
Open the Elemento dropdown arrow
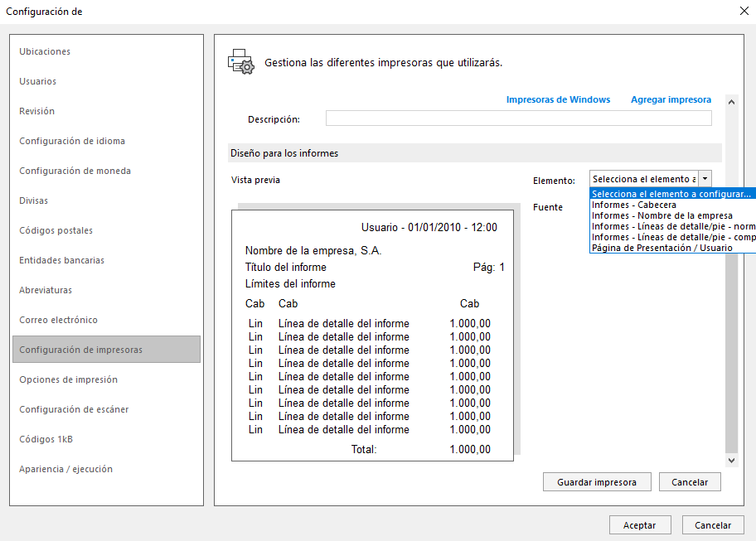click(705, 179)
